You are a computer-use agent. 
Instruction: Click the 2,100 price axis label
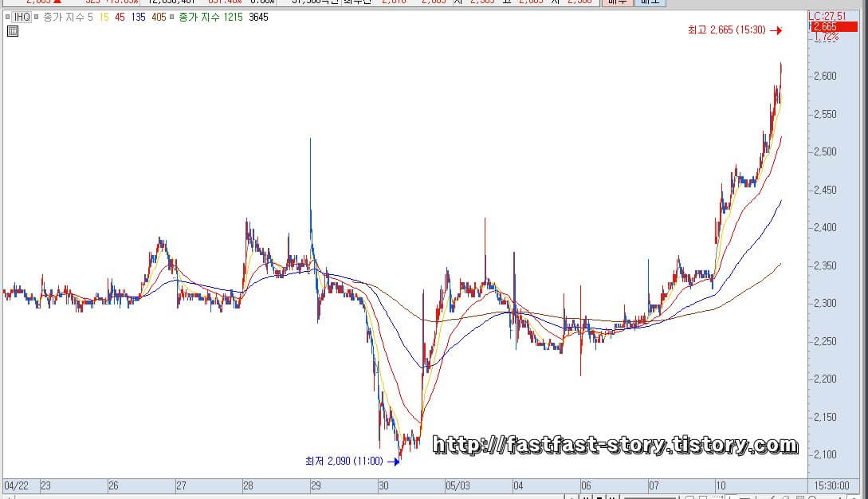(x=825, y=454)
